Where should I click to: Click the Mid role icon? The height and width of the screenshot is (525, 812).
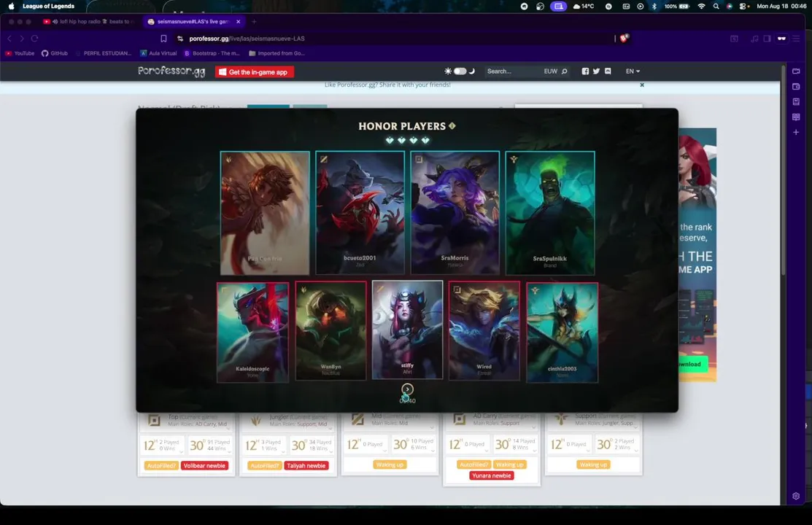tap(357, 419)
